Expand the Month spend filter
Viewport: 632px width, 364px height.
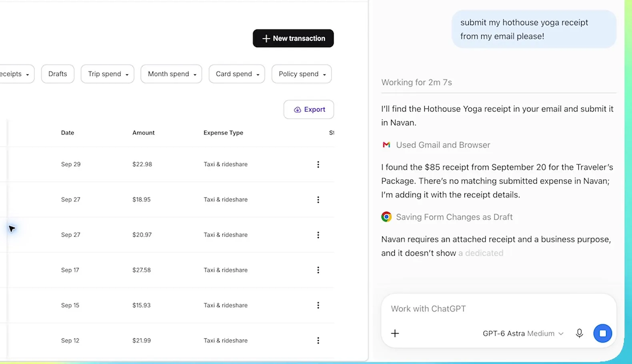point(171,74)
